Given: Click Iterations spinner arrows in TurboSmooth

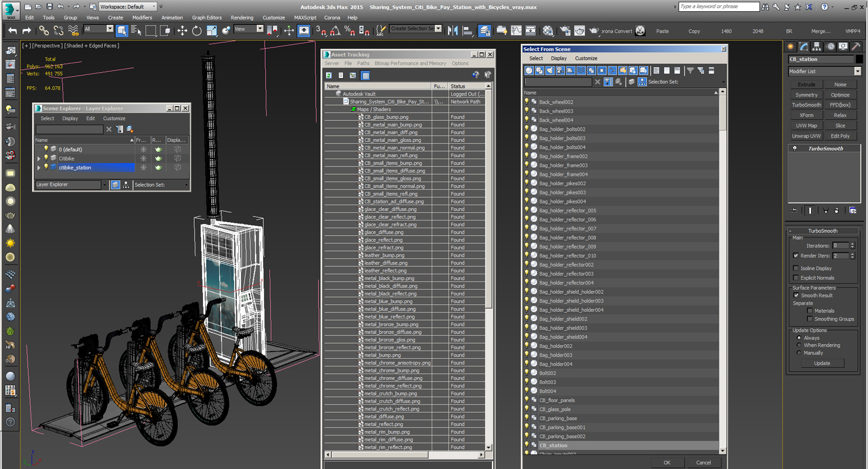Looking at the screenshot, I should pyautogui.click(x=852, y=246).
